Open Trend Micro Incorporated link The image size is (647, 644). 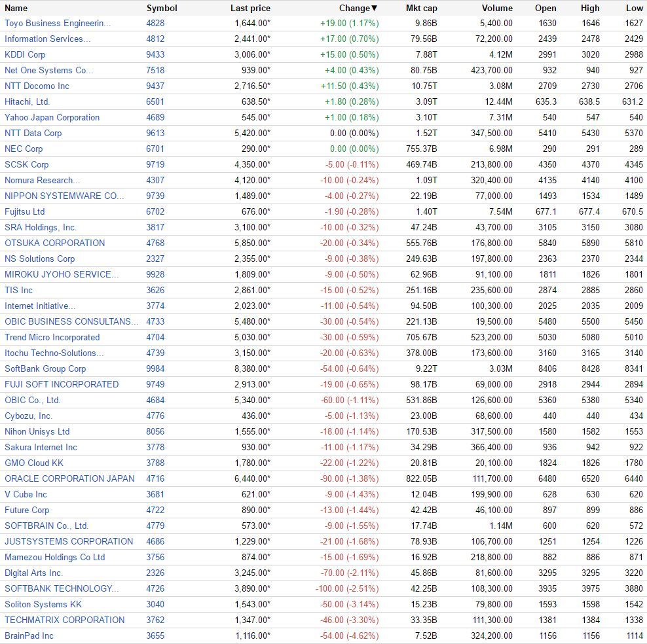(x=52, y=337)
